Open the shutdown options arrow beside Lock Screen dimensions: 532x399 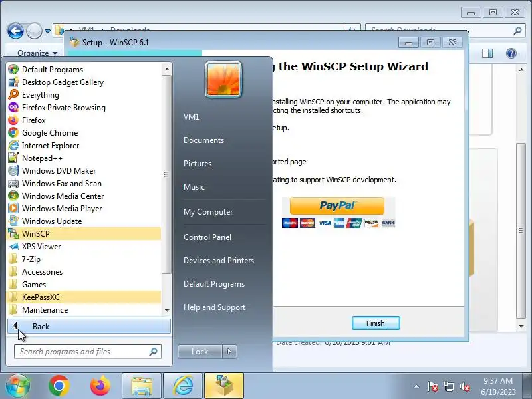tap(229, 352)
